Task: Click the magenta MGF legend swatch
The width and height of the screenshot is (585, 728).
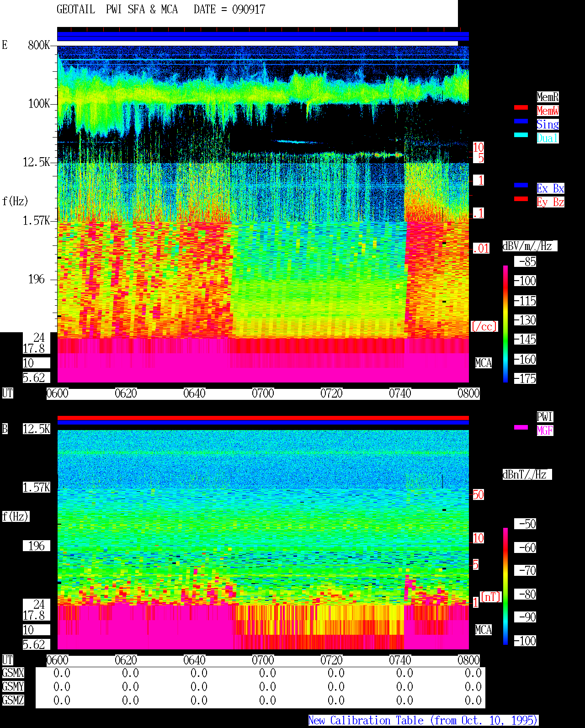Action: [x=521, y=427]
